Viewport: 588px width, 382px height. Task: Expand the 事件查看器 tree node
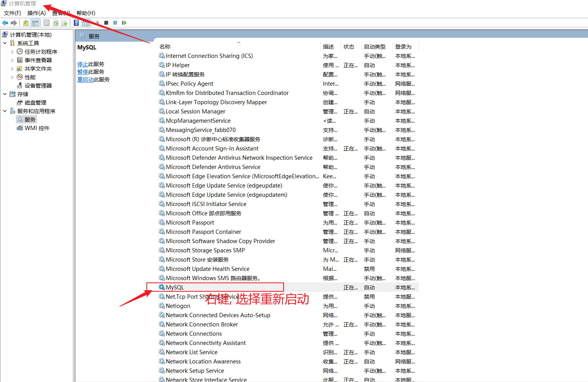point(12,60)
